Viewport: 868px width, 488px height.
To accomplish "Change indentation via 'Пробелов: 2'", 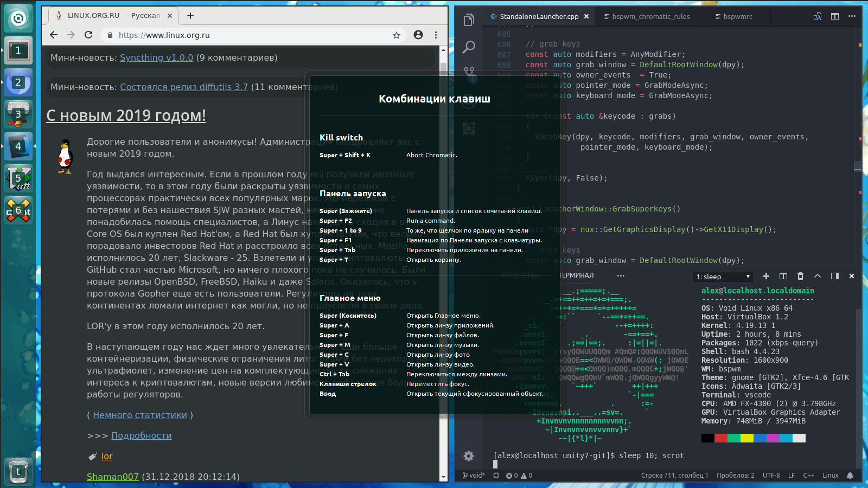I will pyautogui.click(x=736, y=476).
